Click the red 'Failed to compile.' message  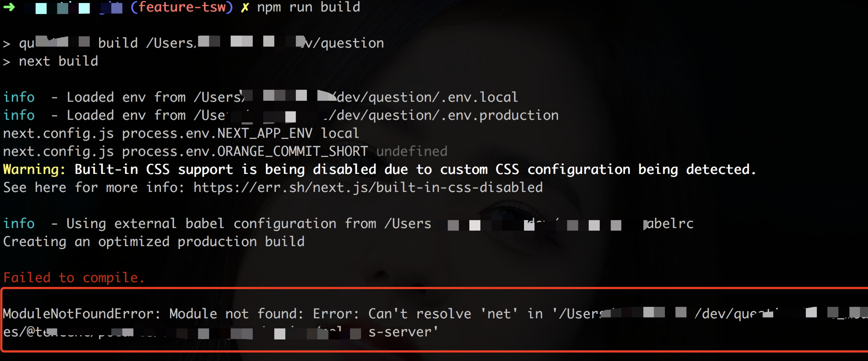(74, 278)
